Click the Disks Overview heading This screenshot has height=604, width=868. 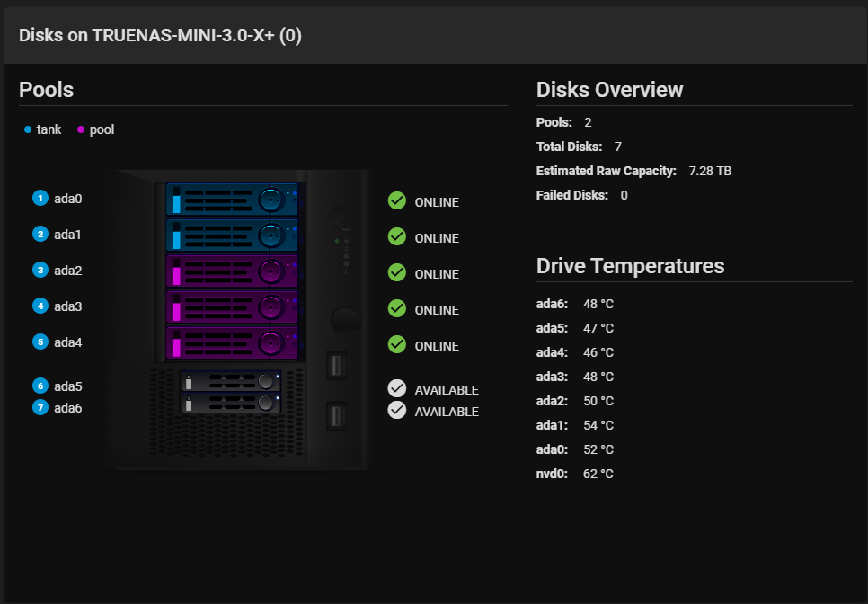[610, 90]
